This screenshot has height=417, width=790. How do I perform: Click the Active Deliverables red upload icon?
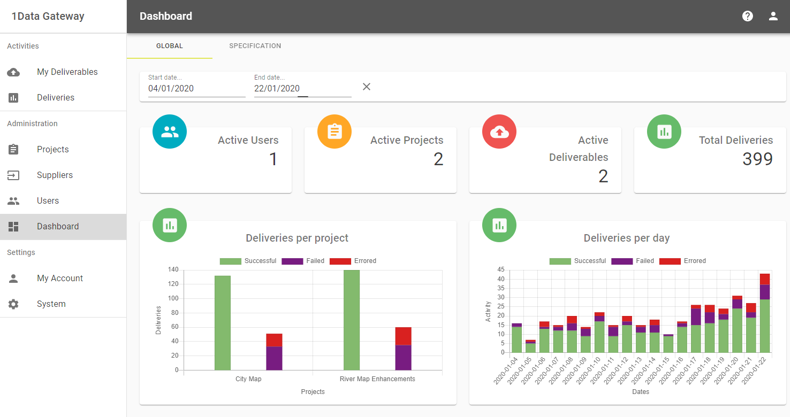tap(499, 132)
